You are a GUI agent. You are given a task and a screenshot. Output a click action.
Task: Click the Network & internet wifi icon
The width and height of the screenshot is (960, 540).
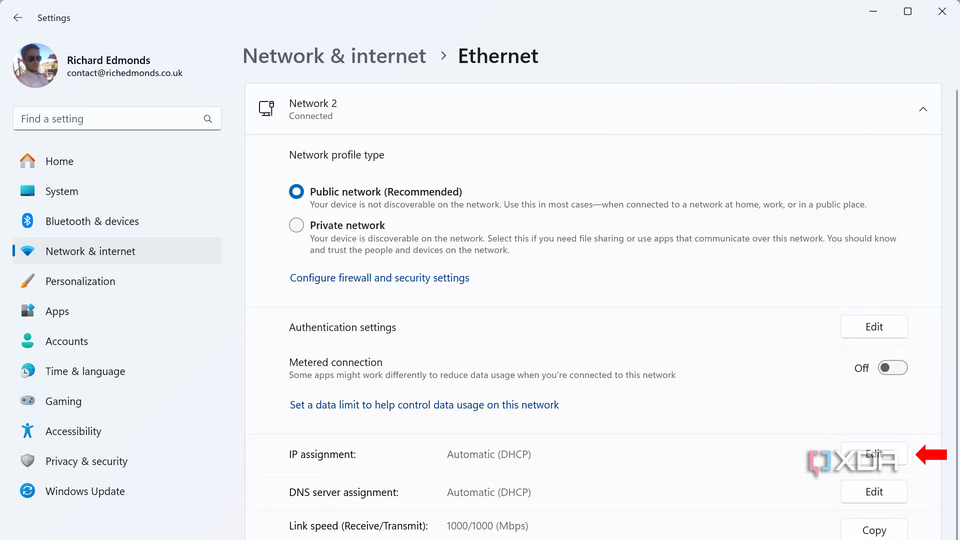[x=28, y=251]
